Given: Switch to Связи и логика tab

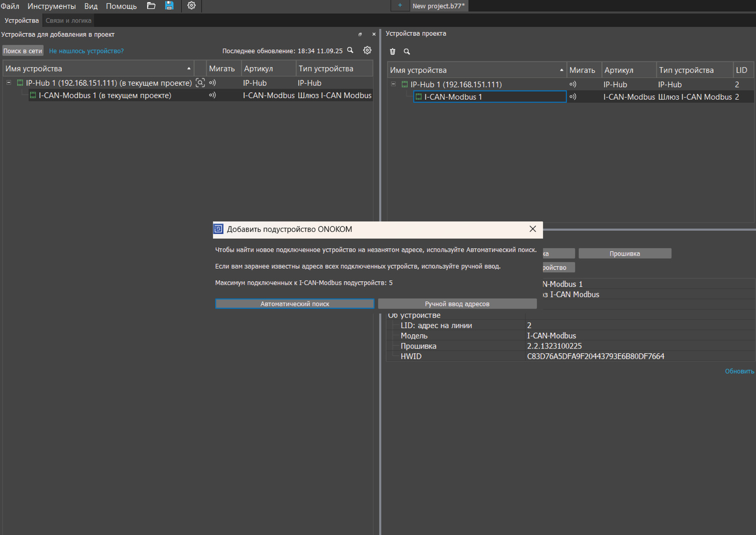Looking at the screenshot, I should coord(69,21).
